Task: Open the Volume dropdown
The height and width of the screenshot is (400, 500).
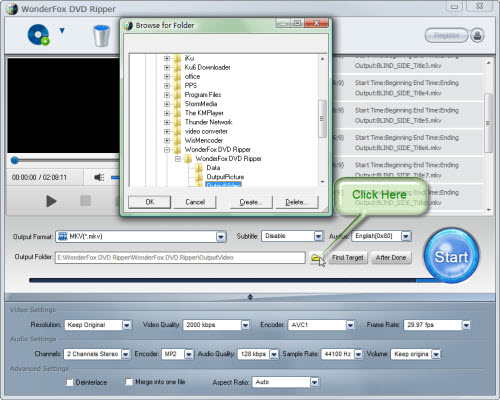Action: 436,354
